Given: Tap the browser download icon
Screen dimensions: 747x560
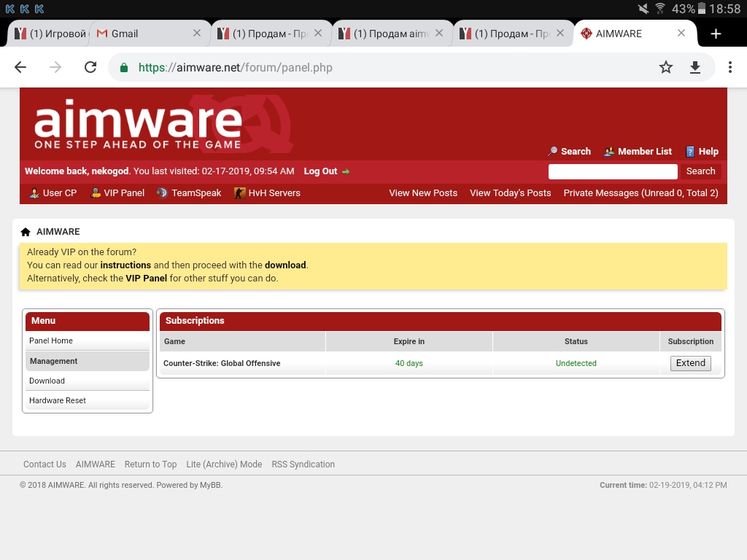Looking at the screenshot, I should [695, 67].
